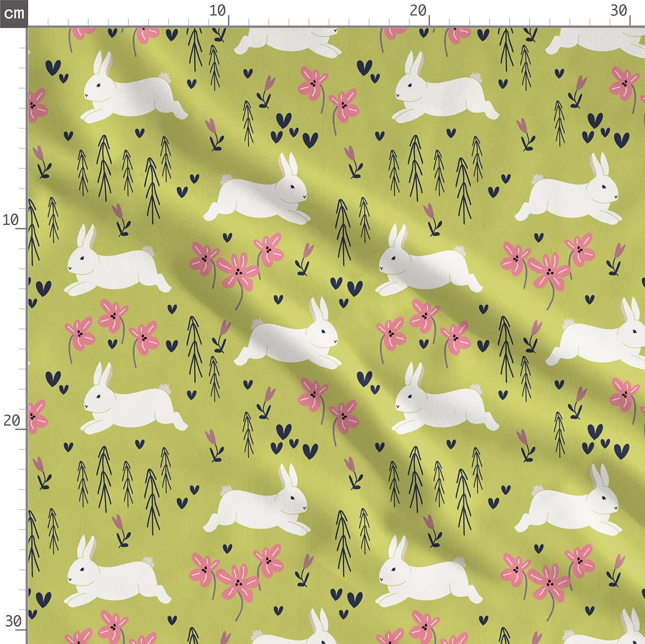Click the 10 mark on the top ruler
Image resolution: width=645 pixels, height=644 pixels.
(x=218, y=11)
